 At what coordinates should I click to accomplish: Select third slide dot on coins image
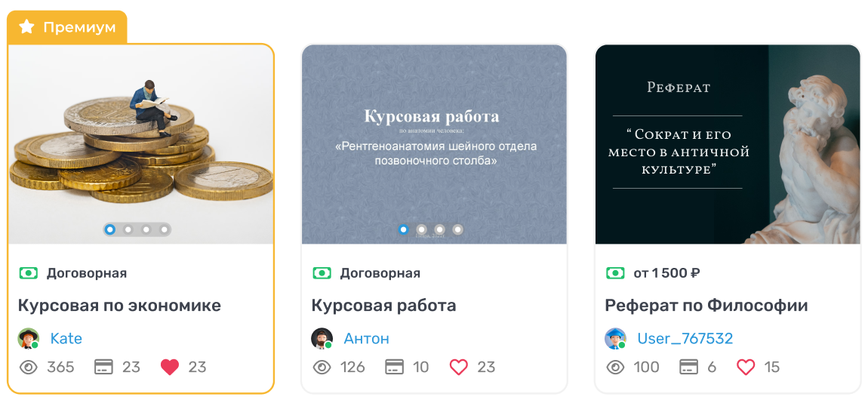pyautogui.click(x=146, y=229)
